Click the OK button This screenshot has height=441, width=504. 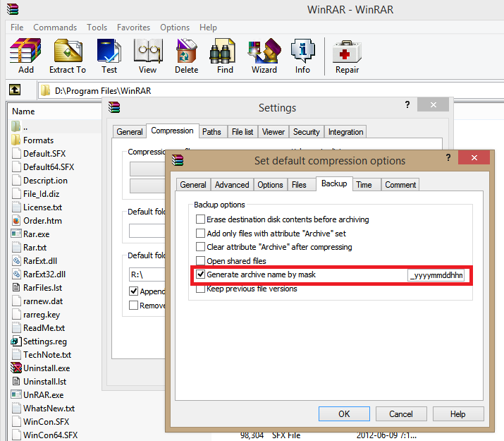[x=344, y=413]
